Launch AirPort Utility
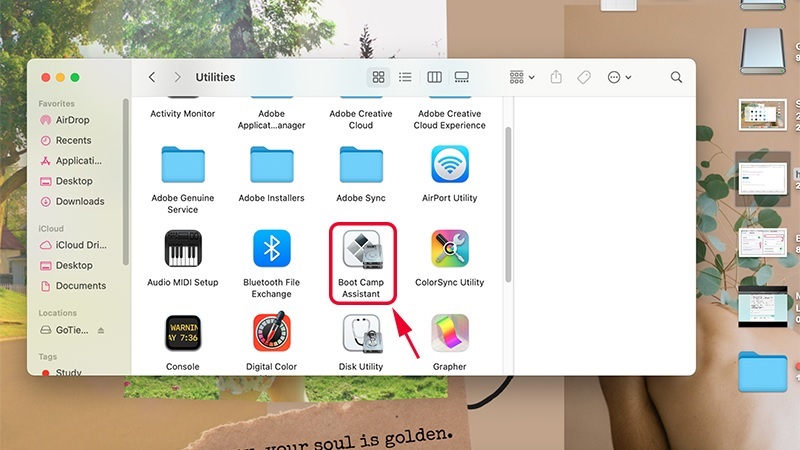Viewport: 800px width, 450px height. (x=450, y=165)
